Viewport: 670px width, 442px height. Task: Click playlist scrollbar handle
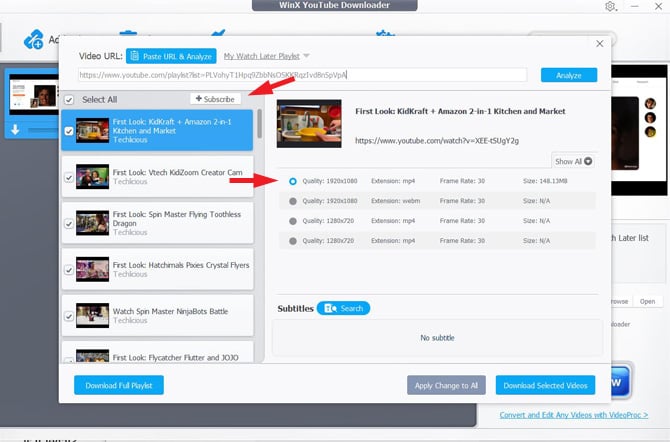259,124
